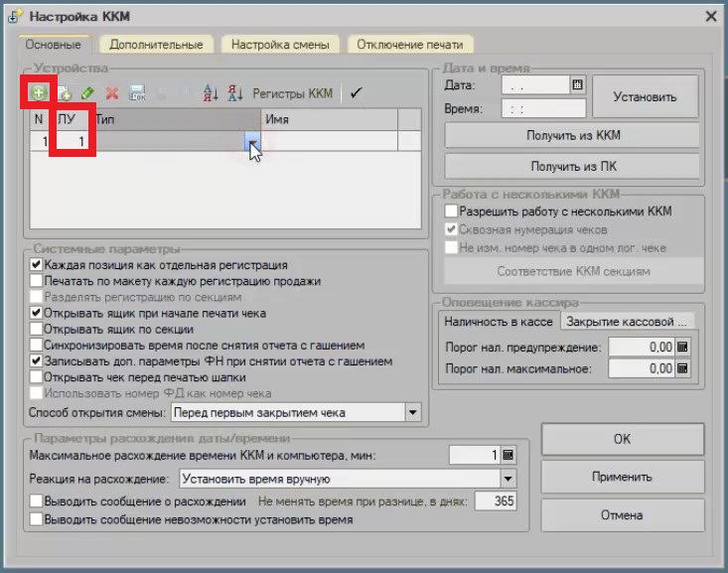Click the copy device icon
The height and width of the screenshot is (573, 728).
click(65, 93)
